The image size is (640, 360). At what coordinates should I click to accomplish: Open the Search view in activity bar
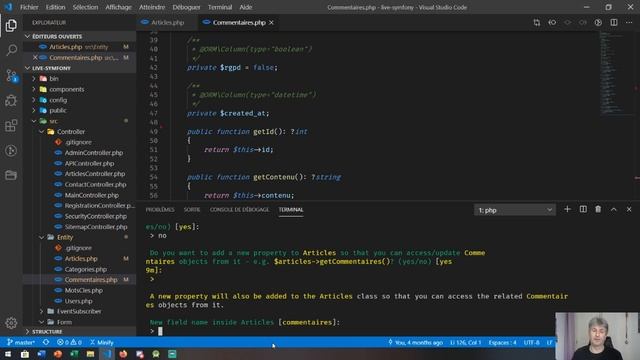pos(11,50)
